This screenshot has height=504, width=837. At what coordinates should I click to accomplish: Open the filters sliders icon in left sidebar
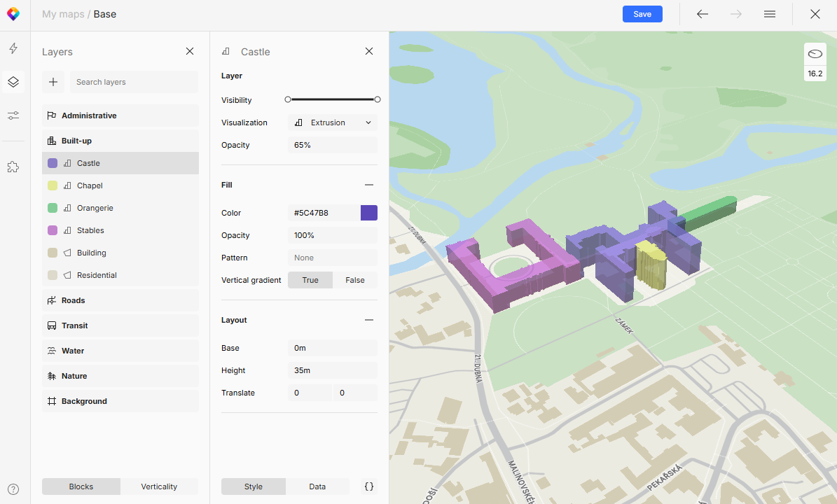tap(13, 115)
